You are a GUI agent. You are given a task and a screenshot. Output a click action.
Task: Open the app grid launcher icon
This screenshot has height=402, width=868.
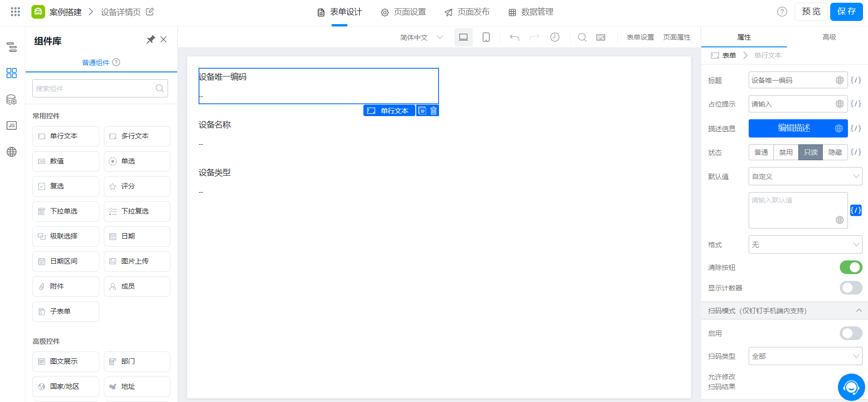click(15, 12)
